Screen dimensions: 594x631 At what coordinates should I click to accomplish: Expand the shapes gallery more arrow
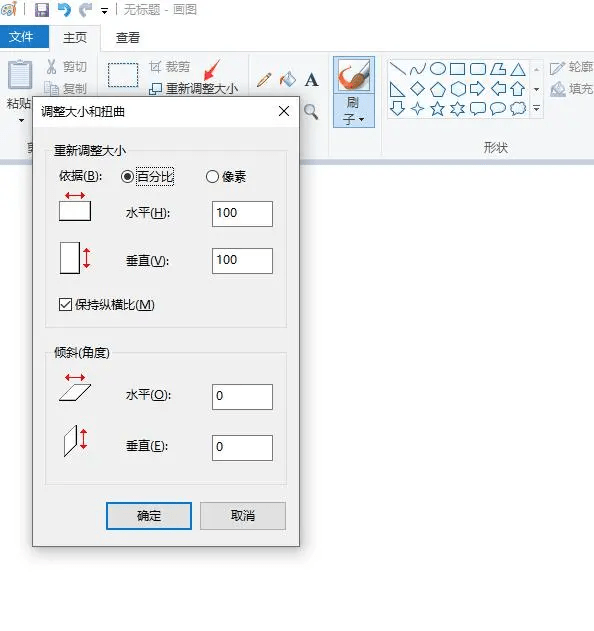coord(536,108)
